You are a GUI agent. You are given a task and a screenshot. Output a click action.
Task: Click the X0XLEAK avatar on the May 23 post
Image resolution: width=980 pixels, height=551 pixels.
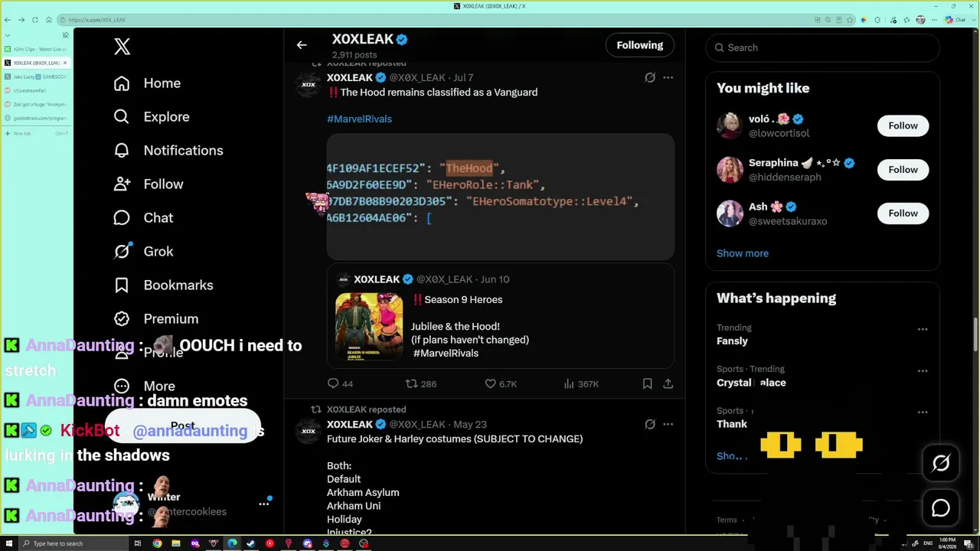[309, 432]
